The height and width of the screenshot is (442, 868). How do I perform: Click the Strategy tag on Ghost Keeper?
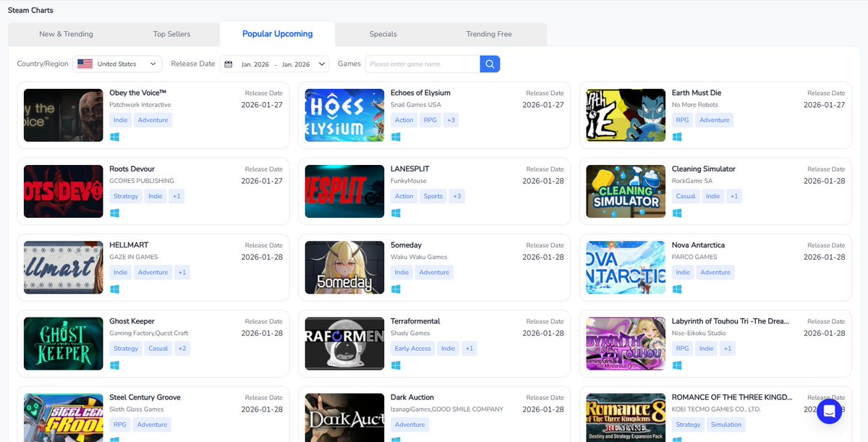pyautogui.click(x=126, y=348)
